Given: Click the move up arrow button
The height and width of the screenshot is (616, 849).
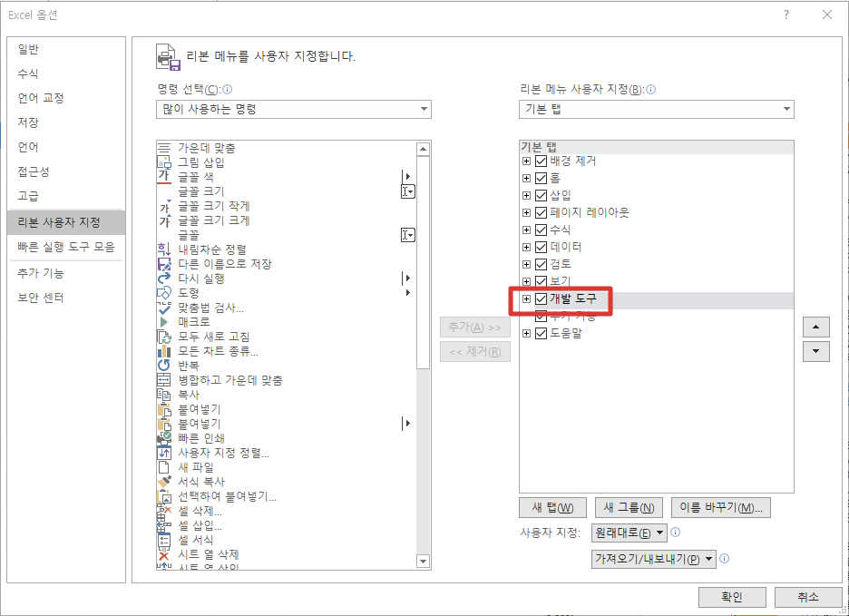Looking at the screenshot, I should point(816,328).
